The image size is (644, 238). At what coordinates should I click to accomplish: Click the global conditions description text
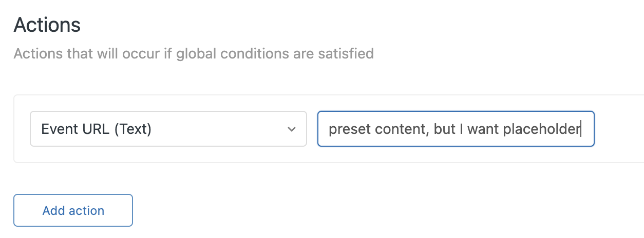click(194, 53)
